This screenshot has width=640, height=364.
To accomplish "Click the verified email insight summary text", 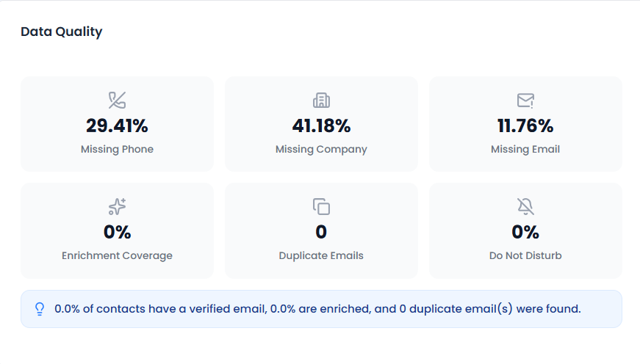I will click(317, 309).
